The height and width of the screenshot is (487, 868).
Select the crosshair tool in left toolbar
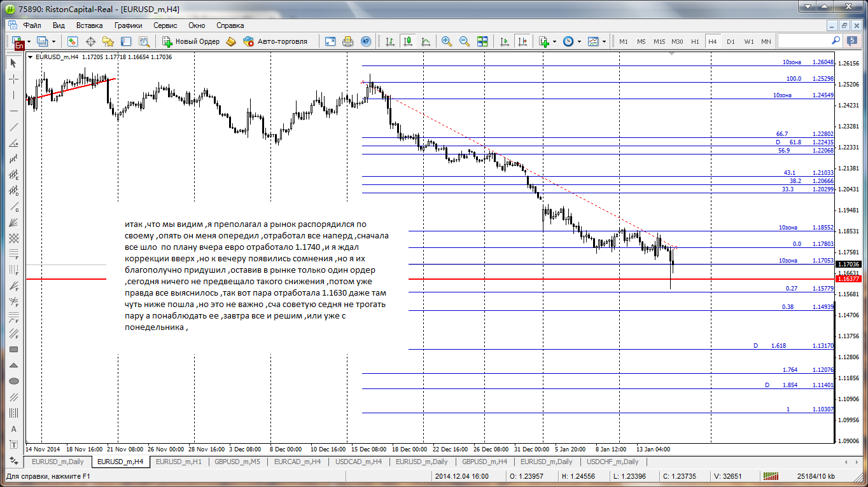[14, 79]
